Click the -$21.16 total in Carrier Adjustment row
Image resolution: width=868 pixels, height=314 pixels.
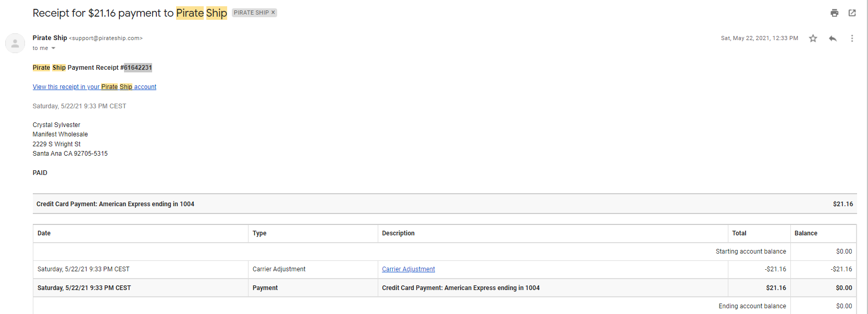coord(775,269)
